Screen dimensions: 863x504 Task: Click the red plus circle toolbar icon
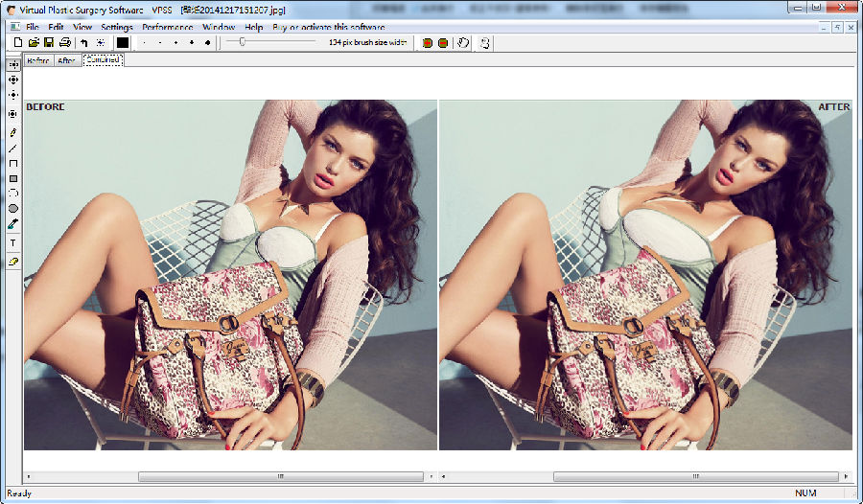click(427, 42)
